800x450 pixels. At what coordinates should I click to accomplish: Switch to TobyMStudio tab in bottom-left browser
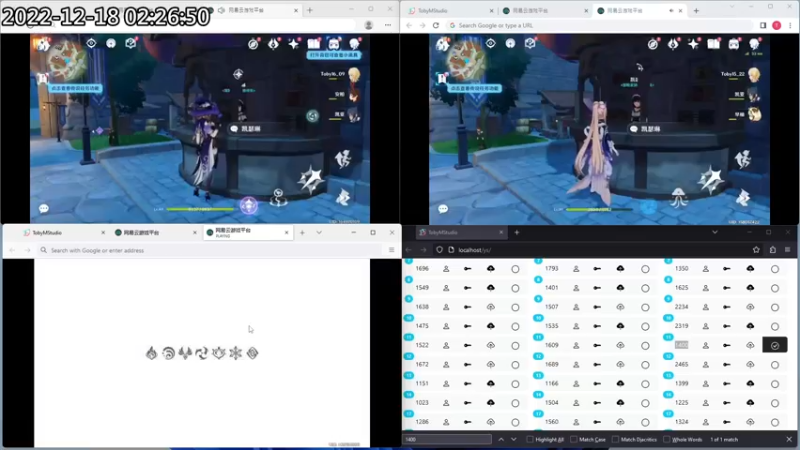pos(64,233)
